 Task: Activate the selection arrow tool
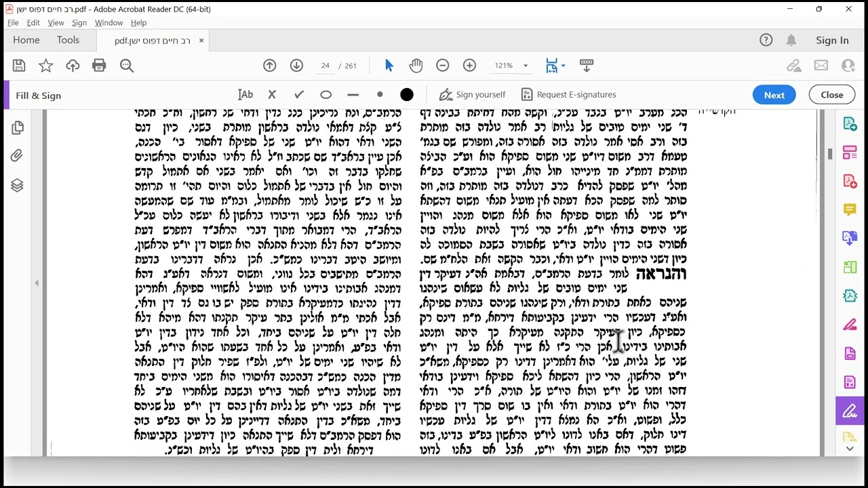[389, 66]
